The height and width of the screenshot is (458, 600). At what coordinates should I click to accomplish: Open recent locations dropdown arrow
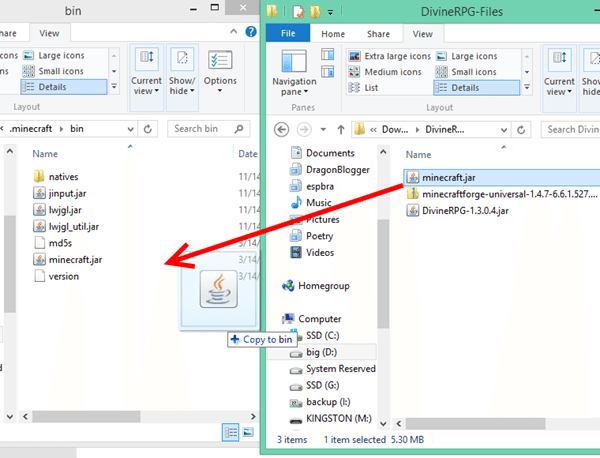tap(323, 130)
